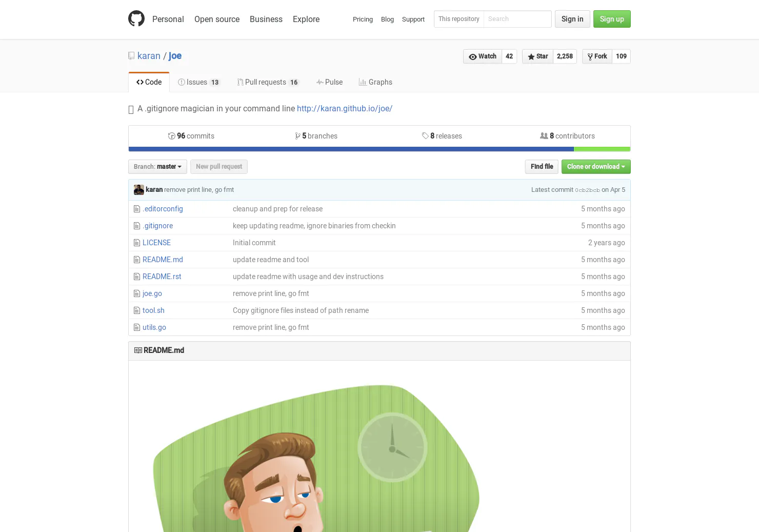The image size is (759, 532).
Task: Click the green Sign up button
Action: (x=612, y=19)
